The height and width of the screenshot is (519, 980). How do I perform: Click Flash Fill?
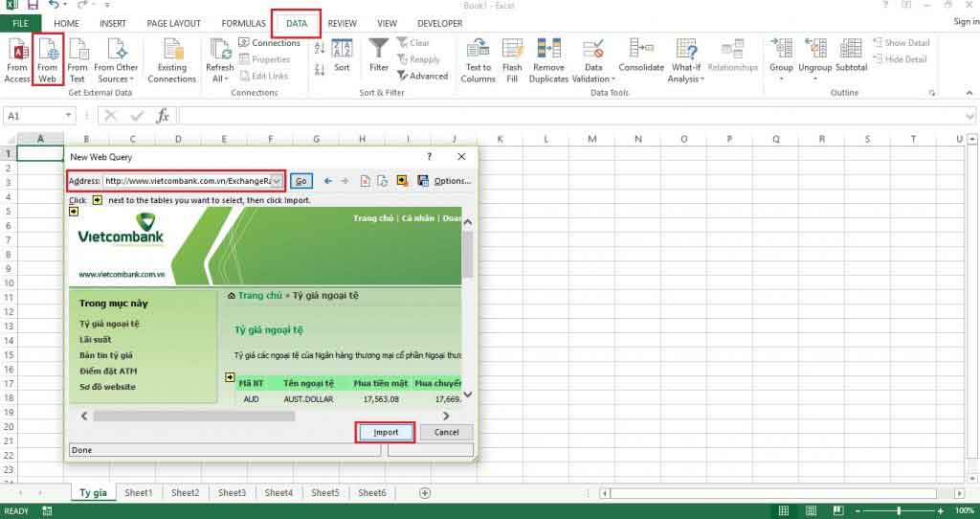[512, 60]
